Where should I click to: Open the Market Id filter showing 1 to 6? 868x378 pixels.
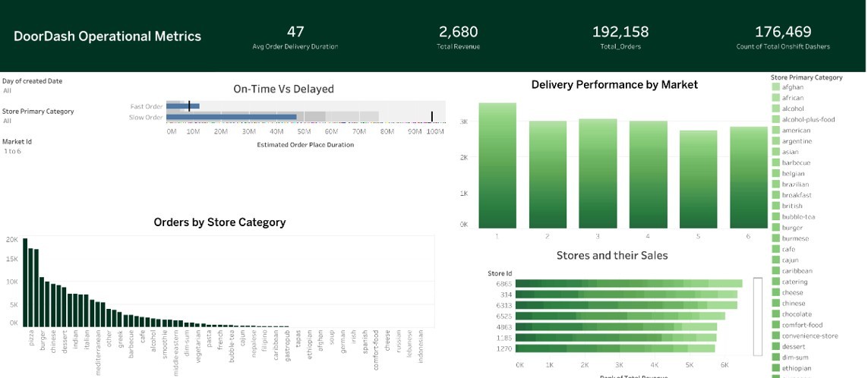pyautogui.click(x=12, y=151)
